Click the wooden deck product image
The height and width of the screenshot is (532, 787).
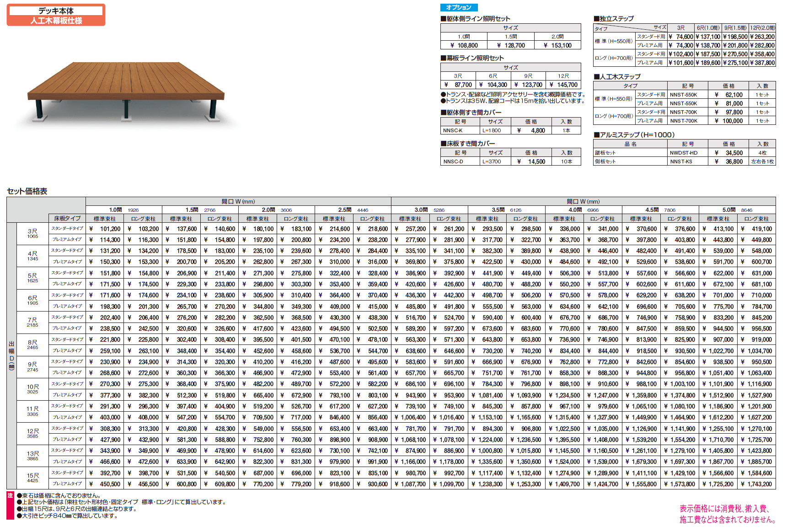click(x=126, y=91)
